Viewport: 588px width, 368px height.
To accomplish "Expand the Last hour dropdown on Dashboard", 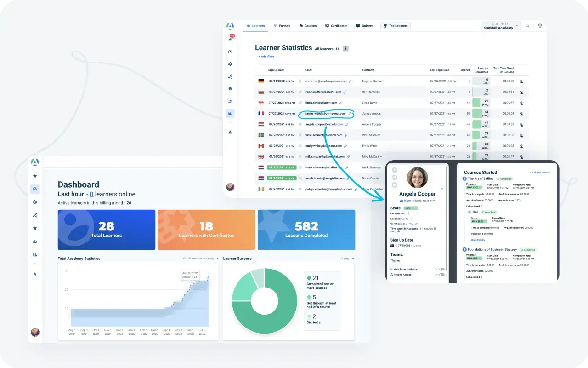I will point(87,195).
